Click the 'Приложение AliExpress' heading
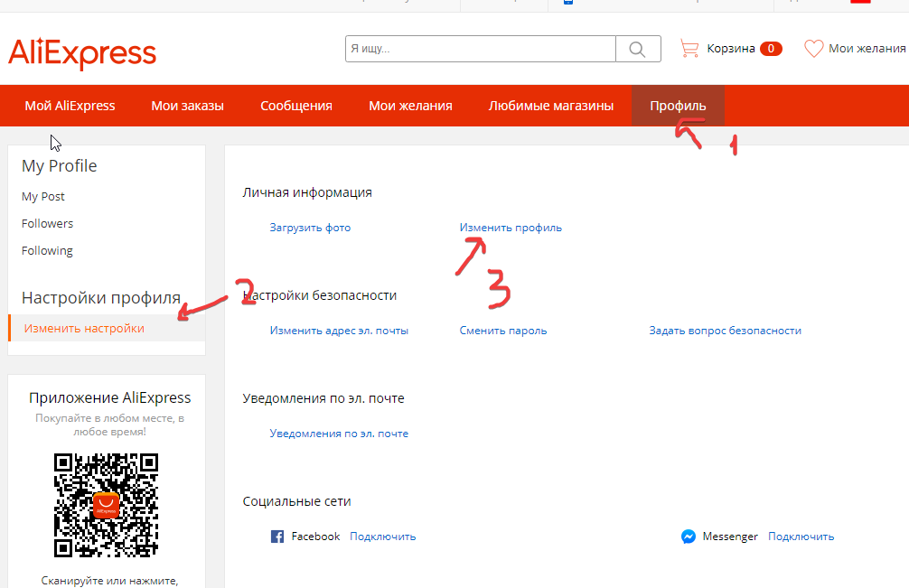The width and height of the screenshot is (909, 588). [x=109, y=398]
